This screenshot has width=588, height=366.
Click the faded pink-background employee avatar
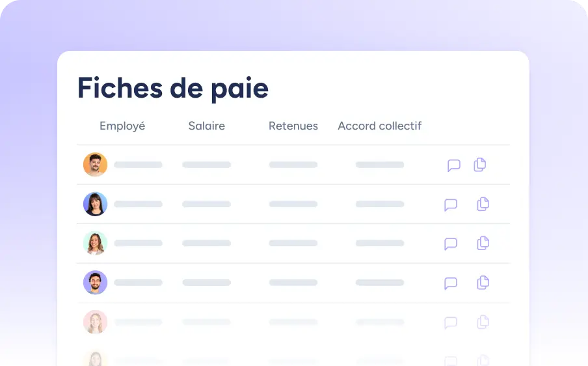click(x=95, y=322)
